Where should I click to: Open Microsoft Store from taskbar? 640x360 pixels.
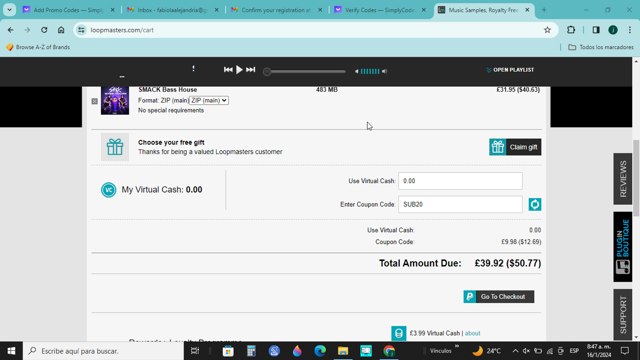pyautogui.click(x=228, y=351)
